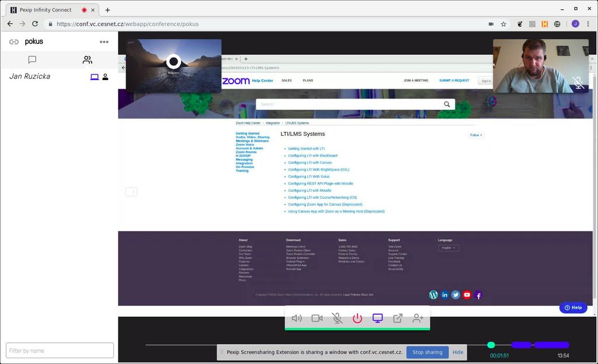Click the first purple timeline segment
The image size is (598, 364).
point(521,345)
